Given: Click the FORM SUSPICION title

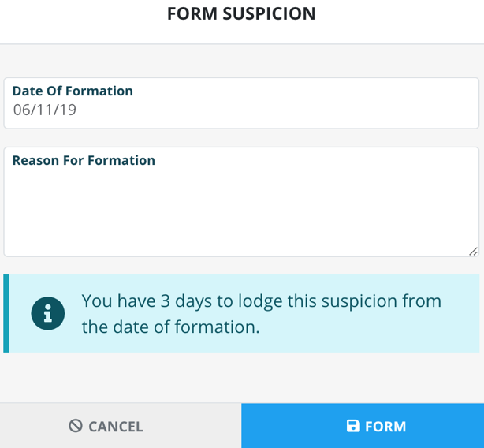Looking at the screenshot, I should tap(241, 14).
